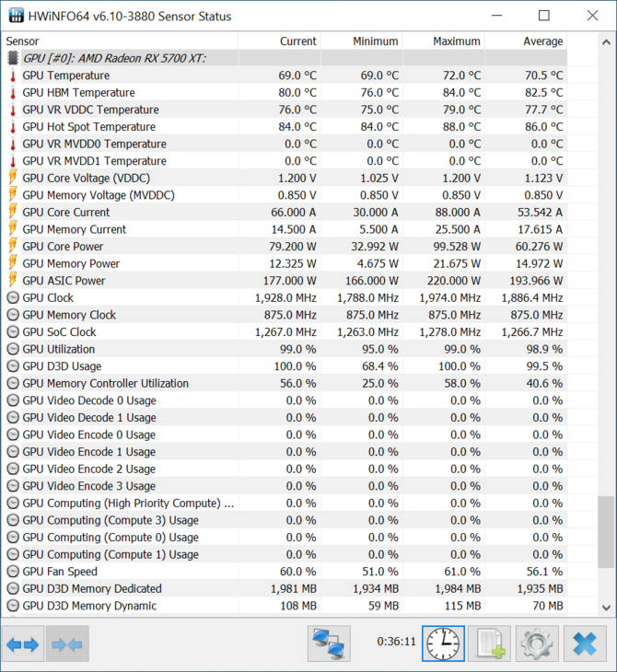Click gauge icon beside GPU Fan Speed
617x672 pixels.
13,572
